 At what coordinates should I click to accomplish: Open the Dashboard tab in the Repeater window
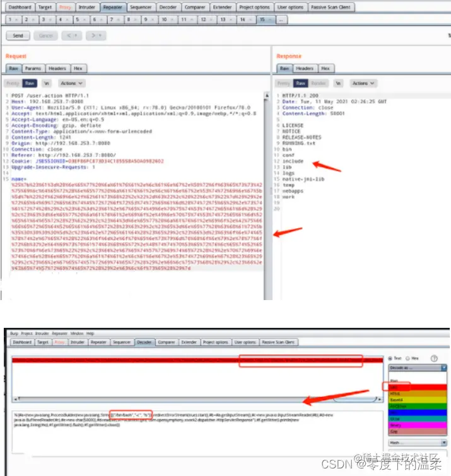coord(20,7)
